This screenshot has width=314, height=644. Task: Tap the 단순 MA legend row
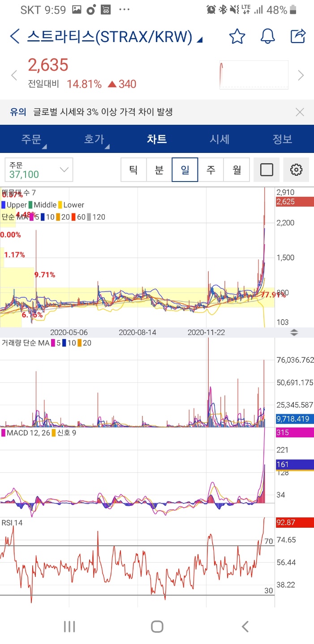pyautogui.click(x=53, y=217)
